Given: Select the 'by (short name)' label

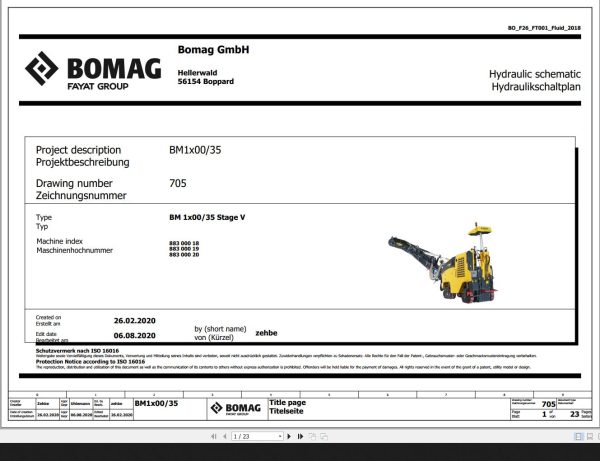Looking at the screenshot, I should pyautogui.click(x=220, y=329).
